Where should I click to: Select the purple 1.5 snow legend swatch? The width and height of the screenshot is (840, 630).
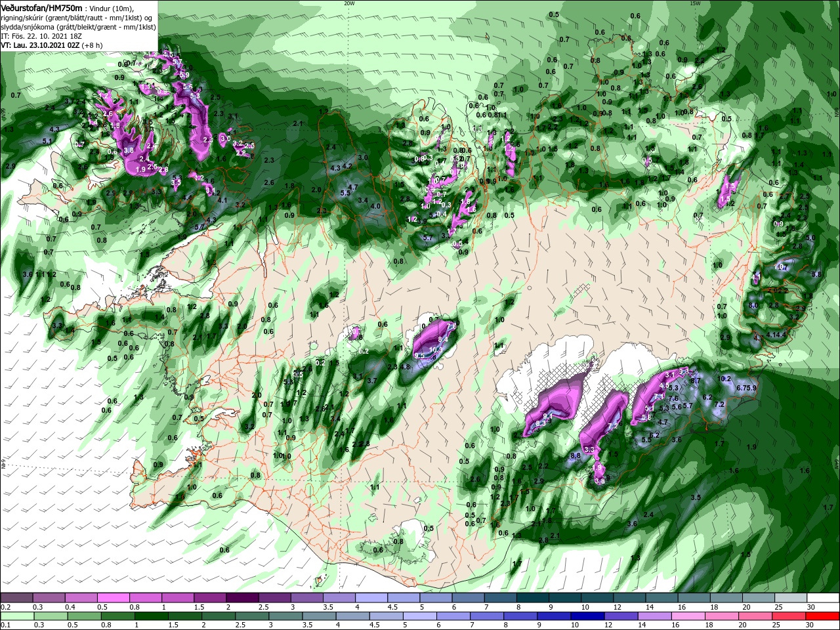[x=210, y=598]
